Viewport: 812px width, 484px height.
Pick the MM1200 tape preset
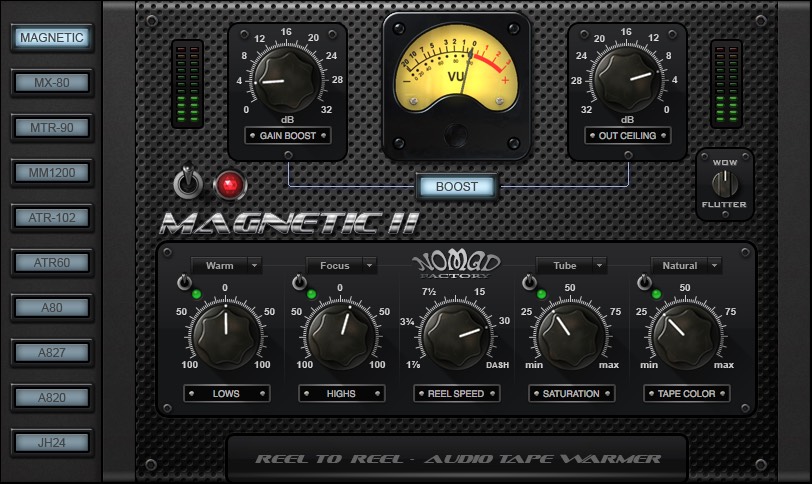[x=52, y=173]
